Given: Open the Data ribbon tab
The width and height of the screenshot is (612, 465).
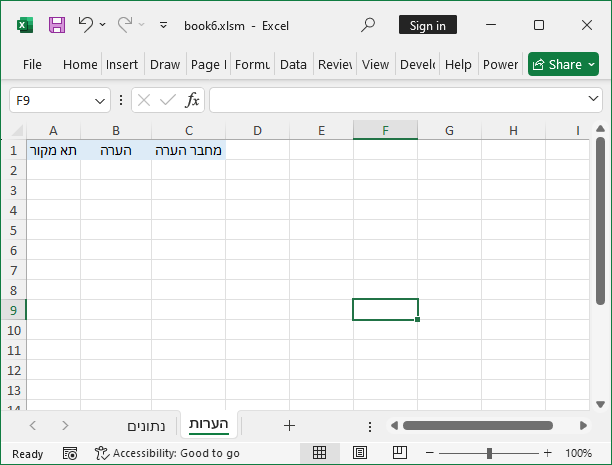Looking at the screenshot, I should tap(293, 64).
